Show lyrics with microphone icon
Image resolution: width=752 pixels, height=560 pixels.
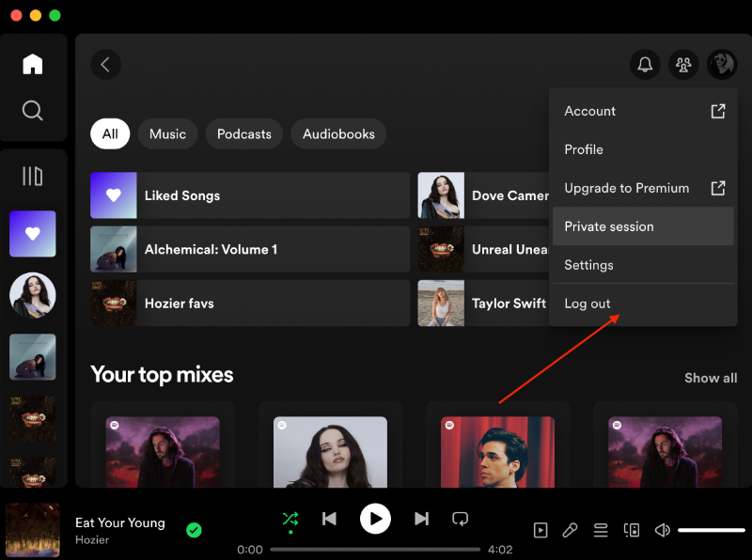[x=571, y=530]
